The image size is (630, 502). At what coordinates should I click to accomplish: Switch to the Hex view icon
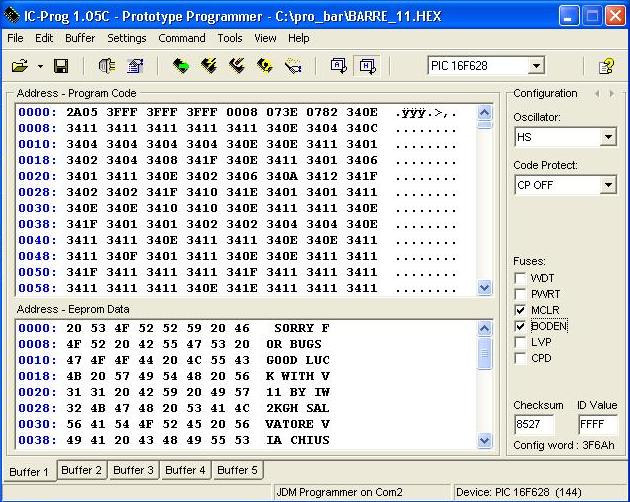coord(367,66)
